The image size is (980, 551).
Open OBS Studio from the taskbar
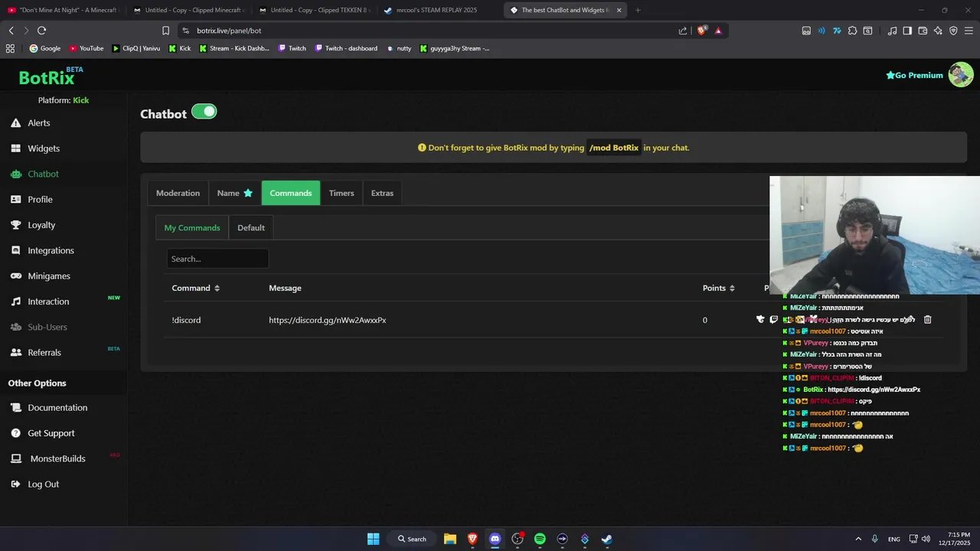click(x=518, y=539)
